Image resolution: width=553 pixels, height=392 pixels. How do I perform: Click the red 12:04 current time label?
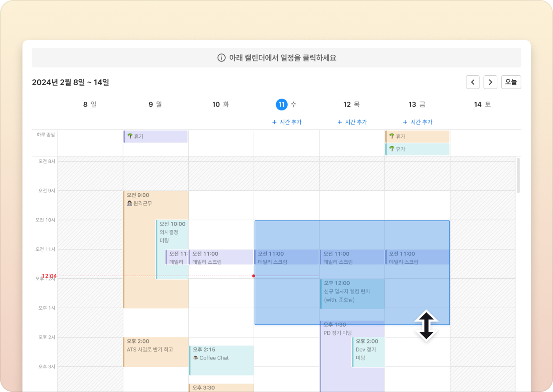[49, 276]
